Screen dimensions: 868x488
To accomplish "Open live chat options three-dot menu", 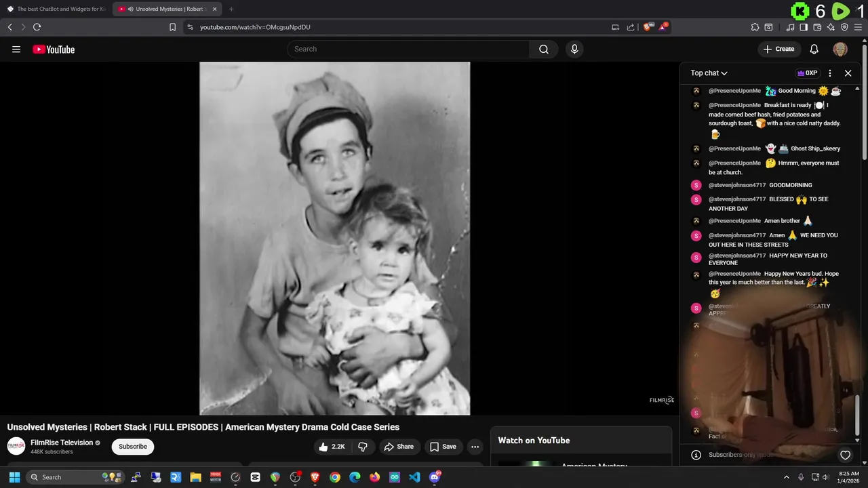I will tap(830, 73).
